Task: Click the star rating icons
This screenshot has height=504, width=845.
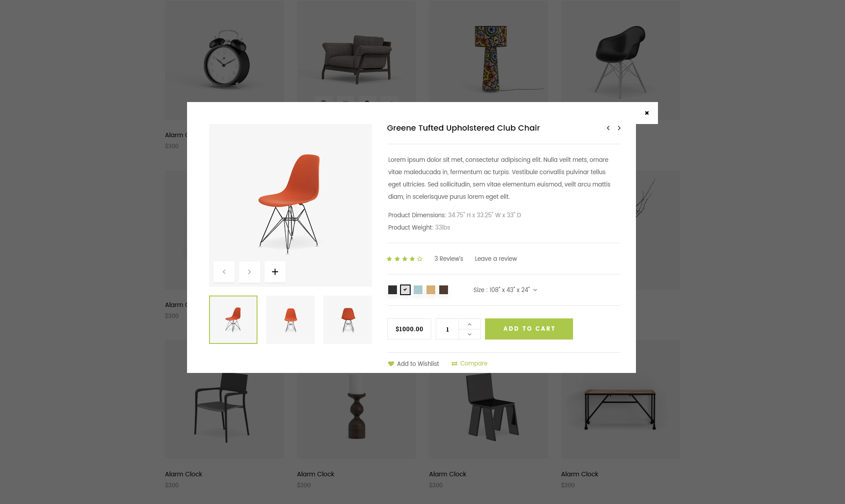Action: (404, 259)
